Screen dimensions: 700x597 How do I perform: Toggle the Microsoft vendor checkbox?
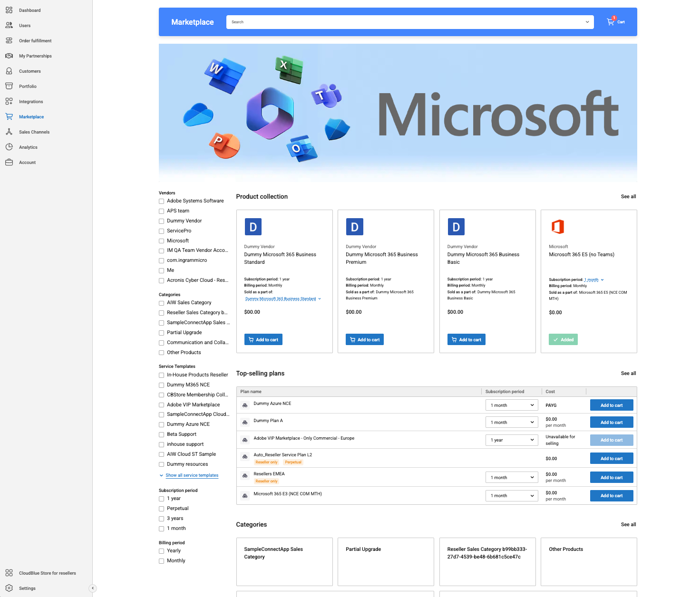(x=161, y=241)
